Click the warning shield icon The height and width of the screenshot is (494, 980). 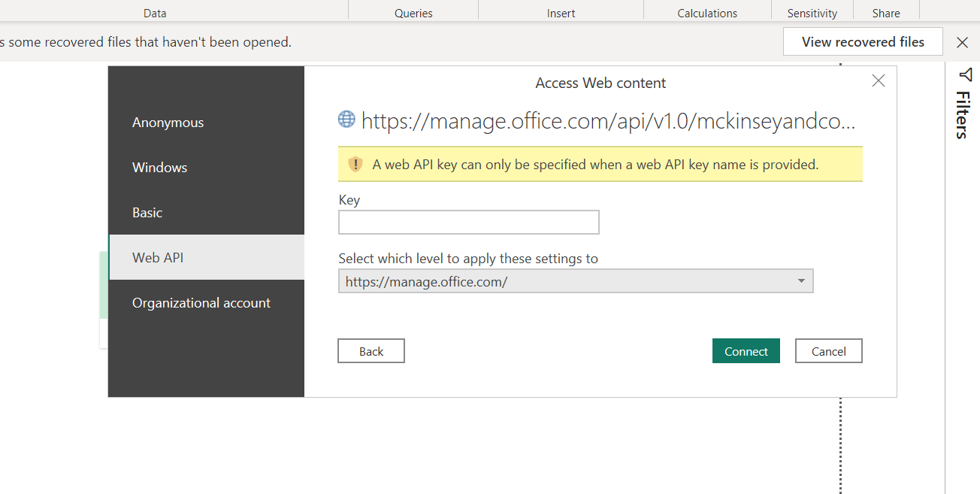pos(355,164)
